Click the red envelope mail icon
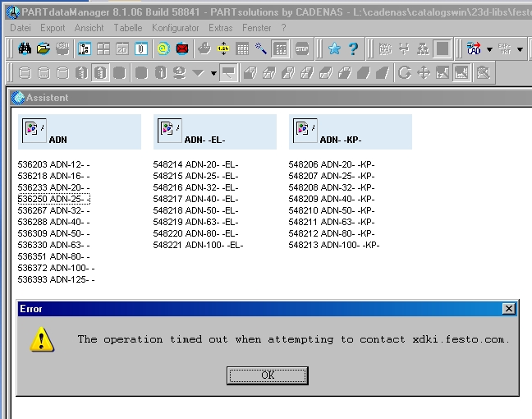 182,49
